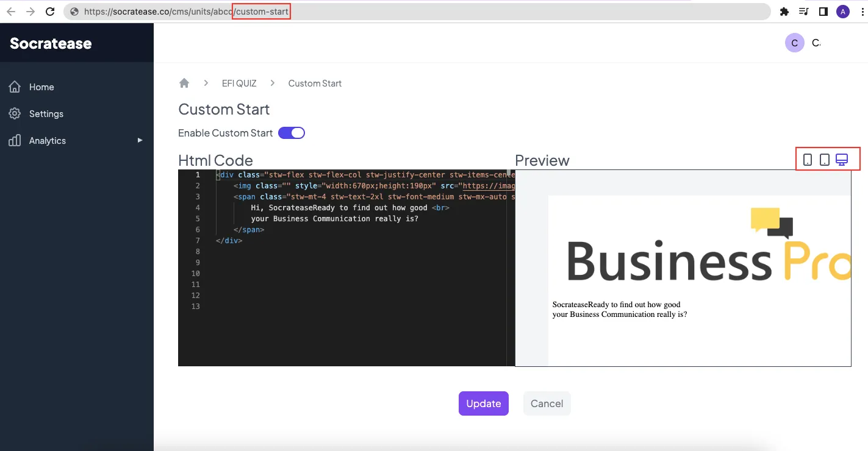Select Analytics in the sidebar
The width and height of the screenshot is (868, 451).
point(48,141)
